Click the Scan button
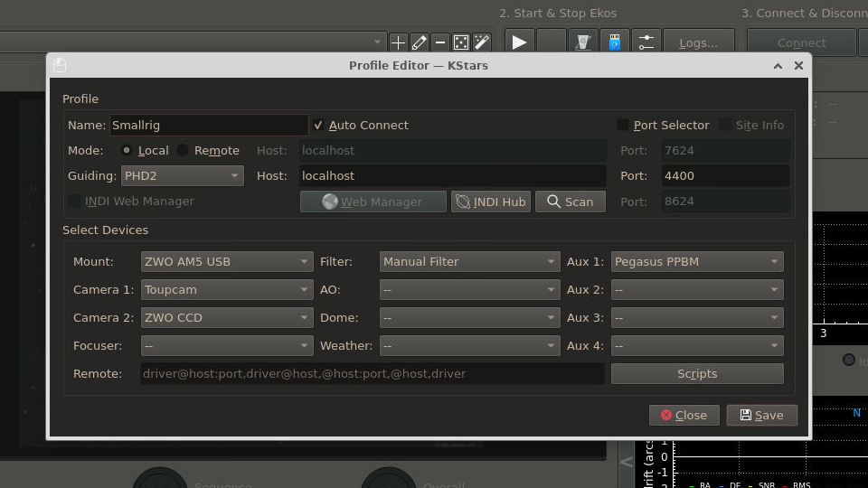 571,202
